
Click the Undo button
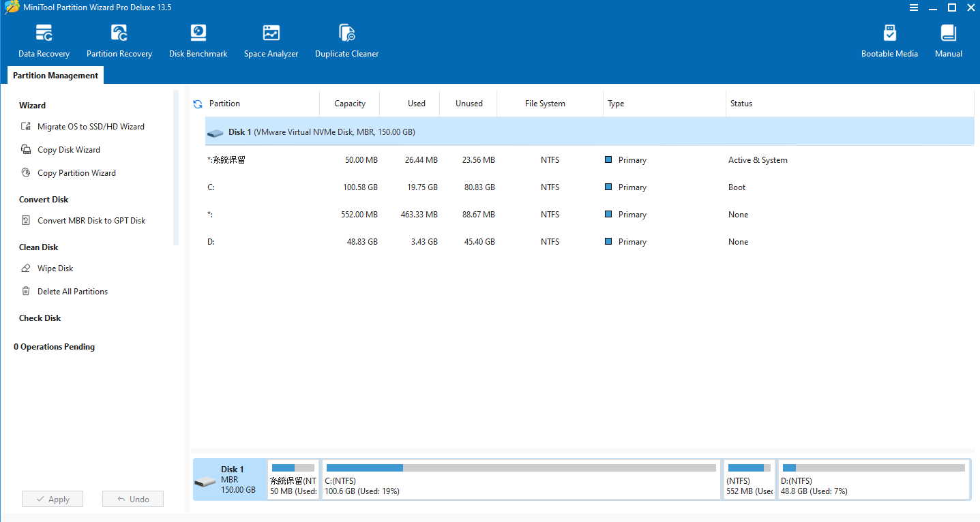133,499
